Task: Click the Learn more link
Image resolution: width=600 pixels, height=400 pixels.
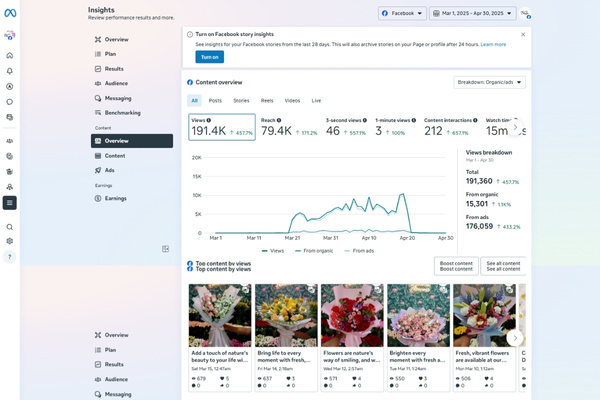Action: 493,45
